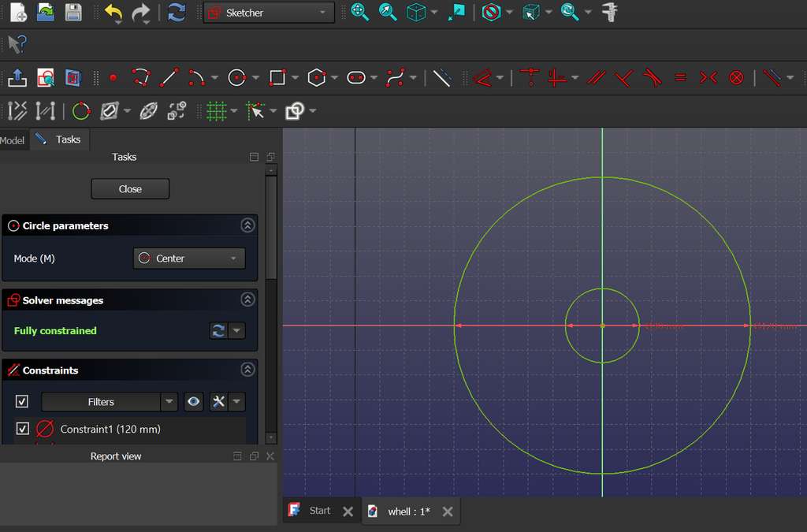Switch to the Model tab
The image size is (807, 532).
tap(13, 140)
